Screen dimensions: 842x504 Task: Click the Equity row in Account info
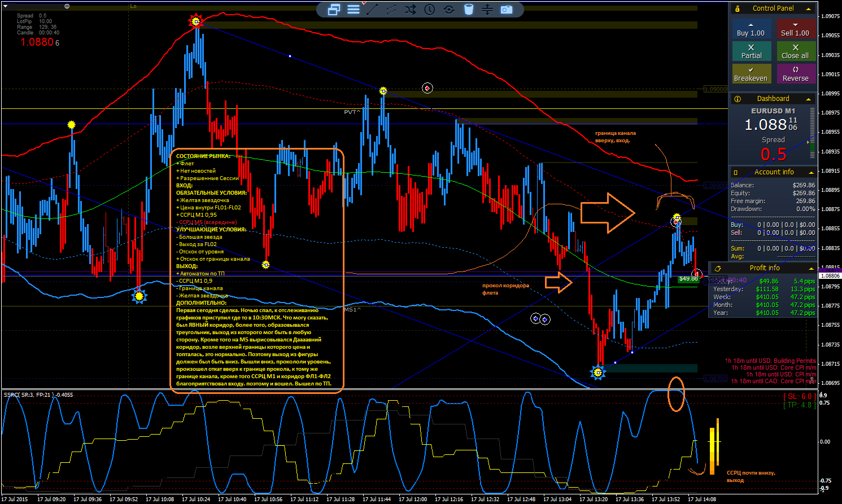(773, 193)
